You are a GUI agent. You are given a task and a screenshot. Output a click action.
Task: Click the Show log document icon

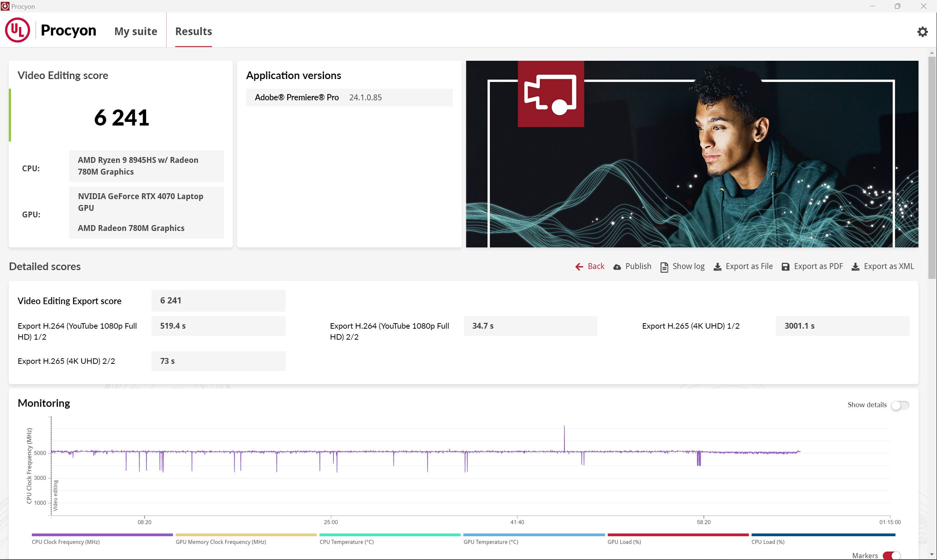[664, 267]
